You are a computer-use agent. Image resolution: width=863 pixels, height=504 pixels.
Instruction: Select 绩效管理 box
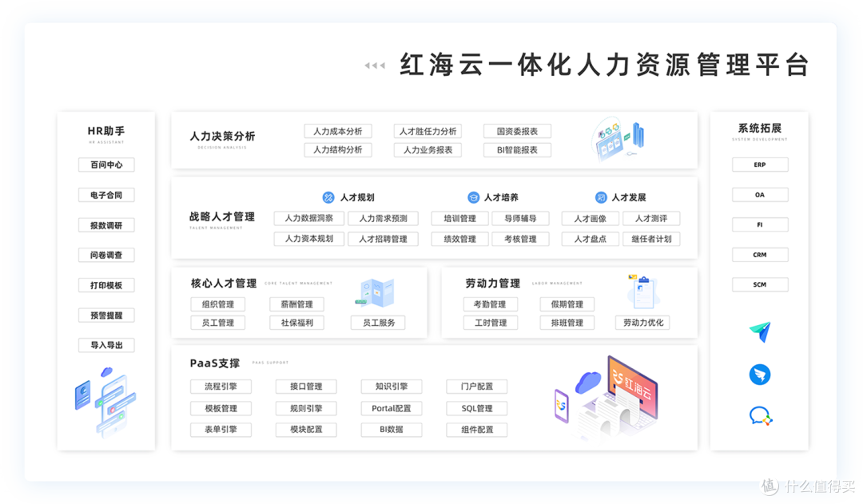click(x=460, y=239)
